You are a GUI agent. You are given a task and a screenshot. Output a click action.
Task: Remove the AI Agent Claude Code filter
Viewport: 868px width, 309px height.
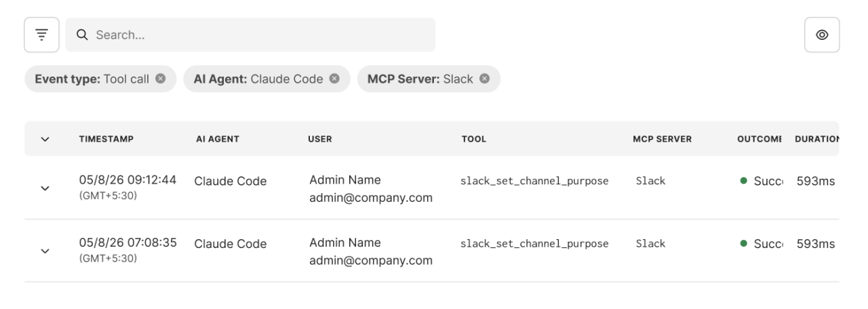pyautogui.click(x=334, y=79)
